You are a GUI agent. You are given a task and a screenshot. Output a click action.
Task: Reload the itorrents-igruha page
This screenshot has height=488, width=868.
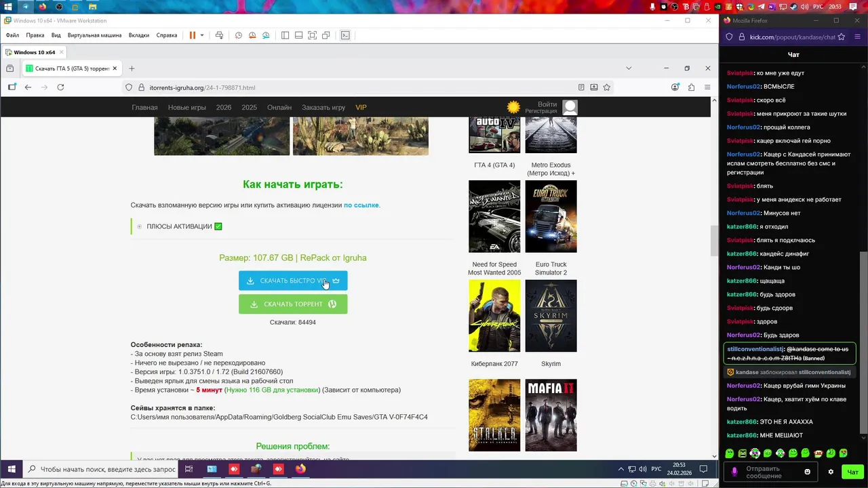pyautogui.click(x=60, y=87)
